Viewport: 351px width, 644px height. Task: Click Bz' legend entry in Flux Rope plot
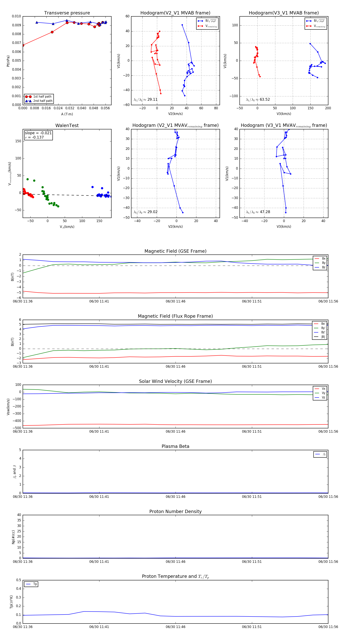coord(320,332)
